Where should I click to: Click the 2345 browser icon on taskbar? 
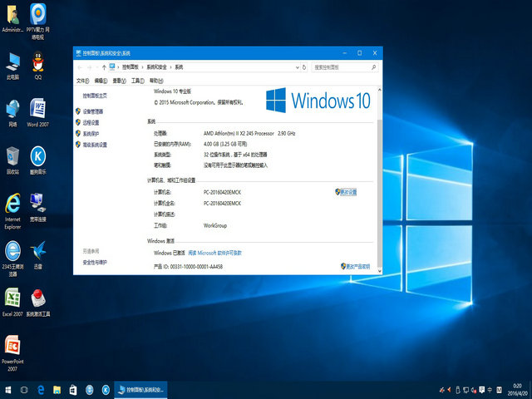click(89, 390)
